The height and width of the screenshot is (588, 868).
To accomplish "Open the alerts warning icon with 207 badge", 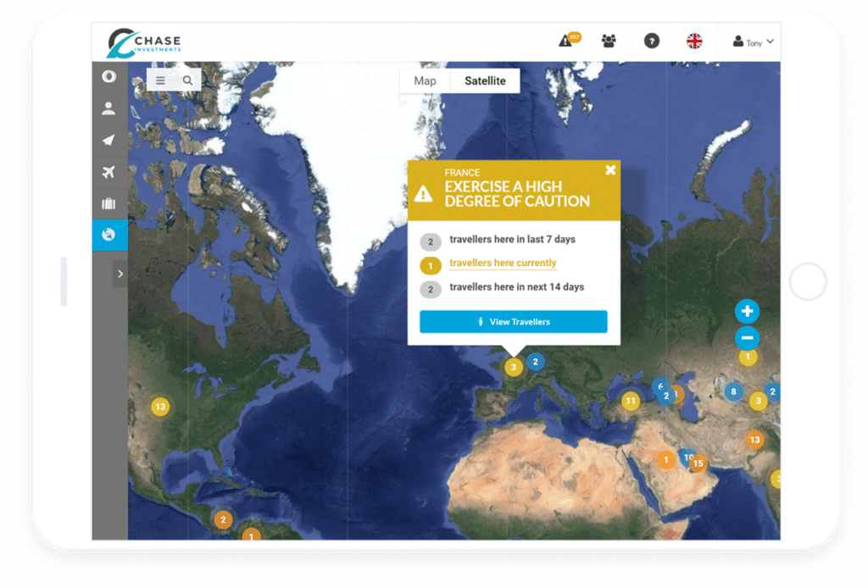I will [565, 41].
